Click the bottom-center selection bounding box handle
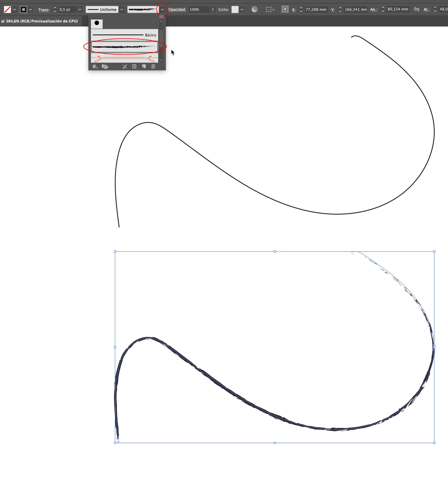Viewport: 448px width, 480px height. (x=275, y=443)
